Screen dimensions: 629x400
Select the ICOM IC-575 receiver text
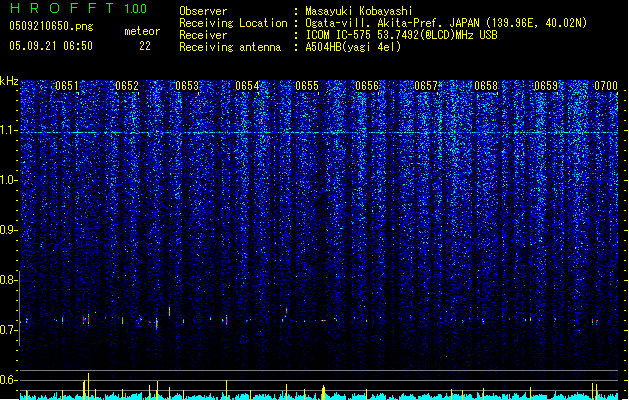(x=401, y=35)
